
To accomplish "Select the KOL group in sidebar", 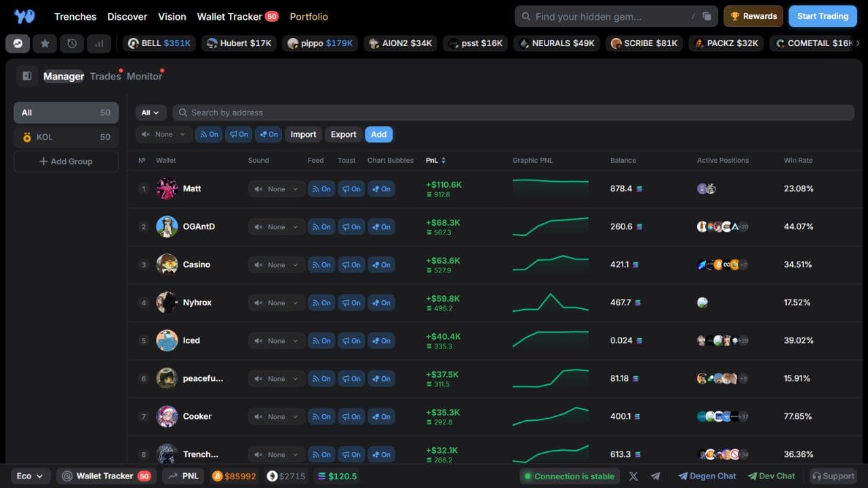I will (66, 137).
